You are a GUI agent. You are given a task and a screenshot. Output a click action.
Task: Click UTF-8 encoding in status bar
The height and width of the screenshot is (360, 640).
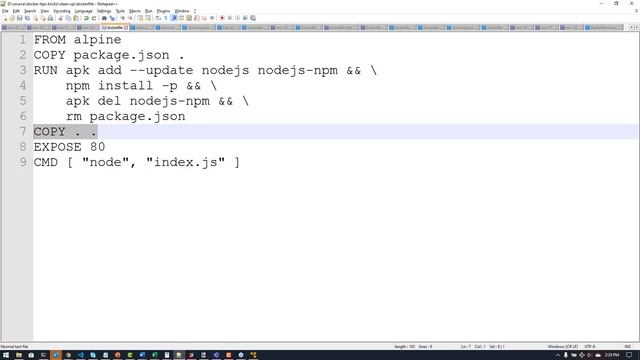590,347
